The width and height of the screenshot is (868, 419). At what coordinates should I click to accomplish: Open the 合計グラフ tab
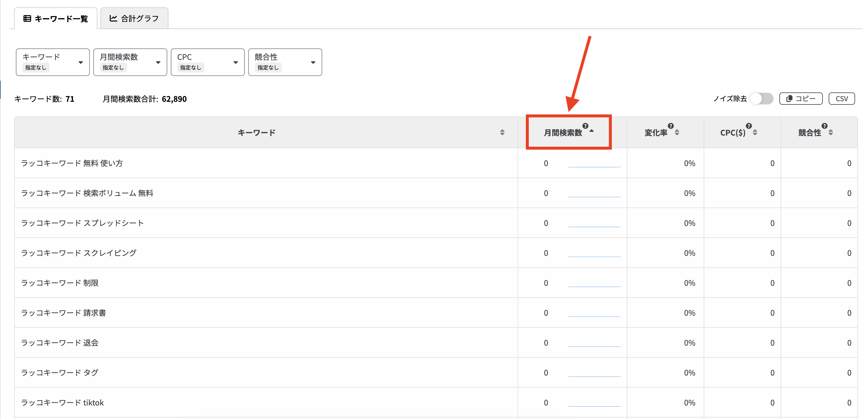coord(134,18)
